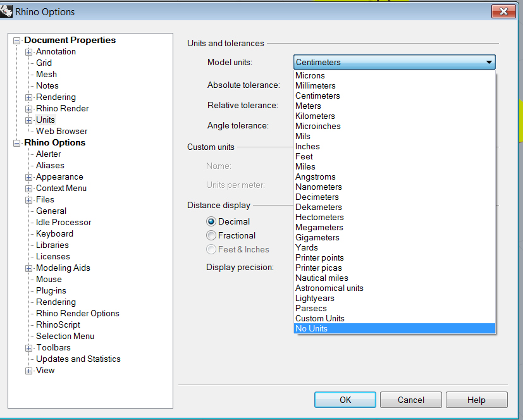The height and width of the screenshot is (420, 523).
Task: Choose Meters from the units list
Action: [394, 106]
